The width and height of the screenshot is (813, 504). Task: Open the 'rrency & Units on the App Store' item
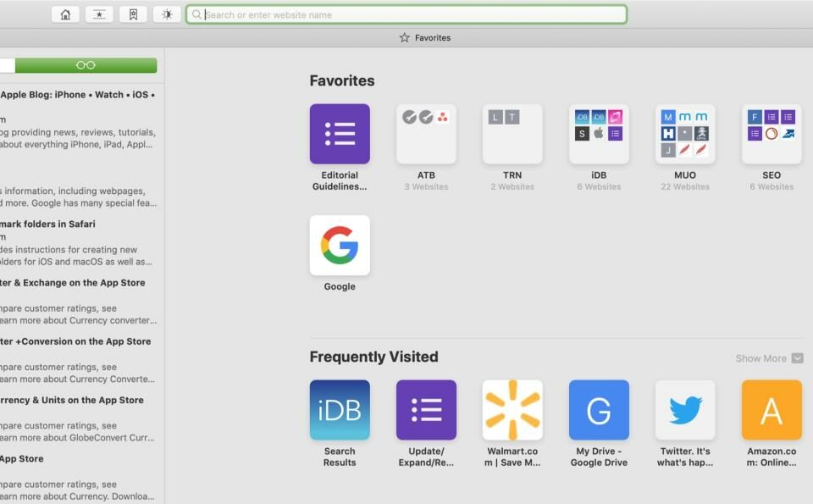pyautogui.click(x=79, y=418)
